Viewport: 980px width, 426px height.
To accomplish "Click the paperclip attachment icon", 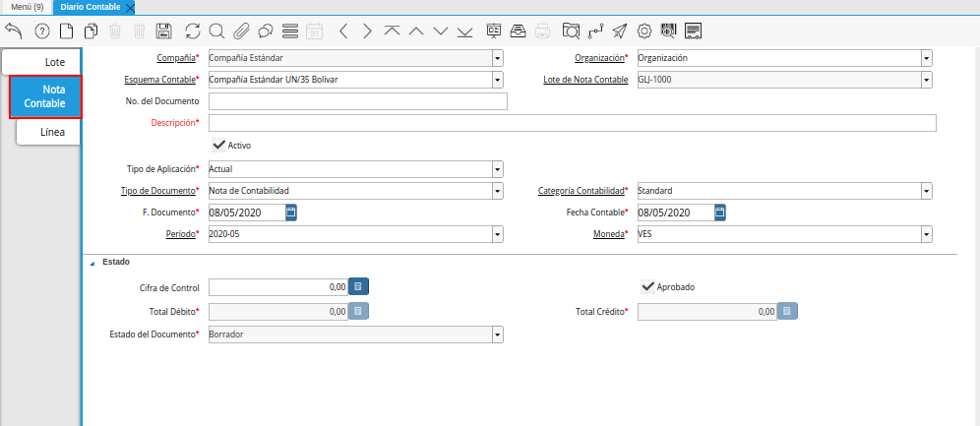I will pyautogui.click(x=241, y=31).
